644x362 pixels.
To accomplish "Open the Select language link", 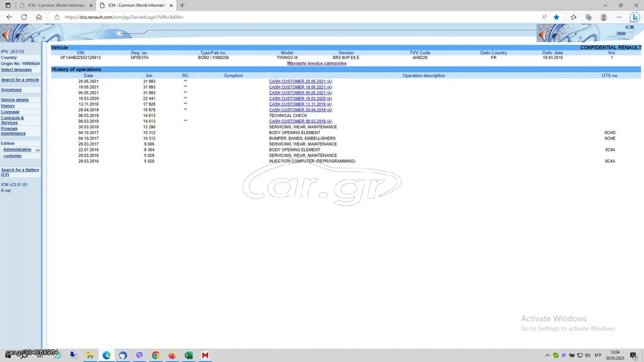I will (x=16, y=70).
